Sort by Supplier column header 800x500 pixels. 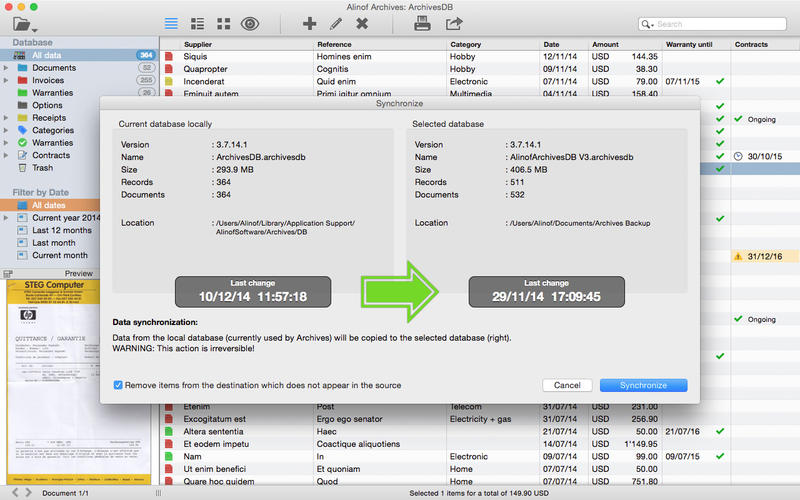pyautogui.click(x=197, y=44)
